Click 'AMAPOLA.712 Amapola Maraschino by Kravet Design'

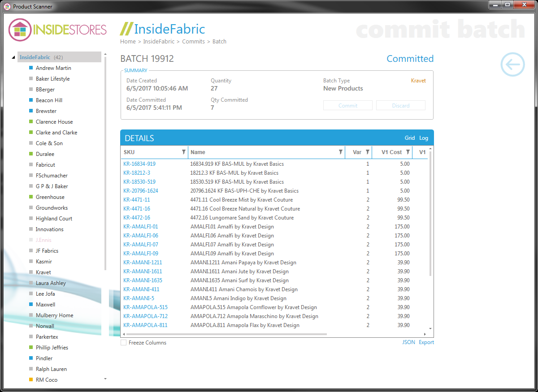tap(254, 316)
